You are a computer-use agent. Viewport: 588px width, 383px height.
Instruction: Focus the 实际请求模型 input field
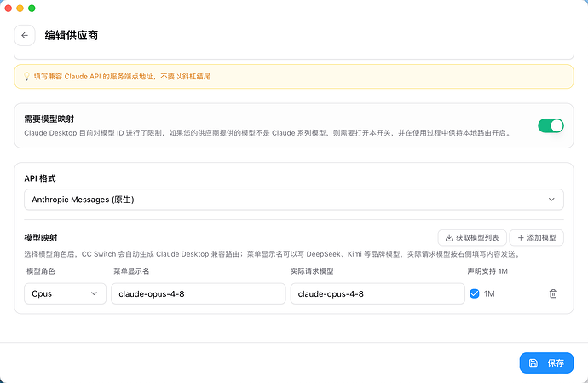pyautogui.click(x=378, y=293)
